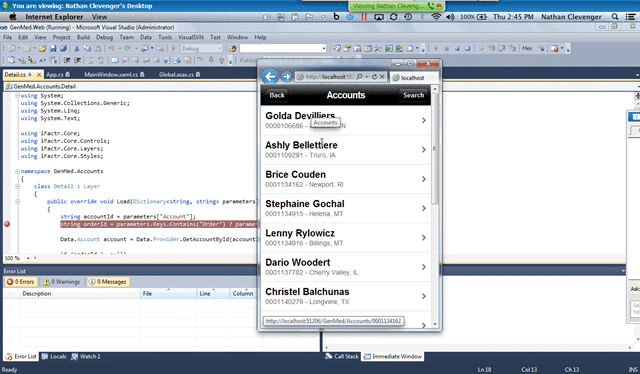Click the Comment Out Selection icon
The height and width of the screenshot is (374, 640).
tap(90, 60)
